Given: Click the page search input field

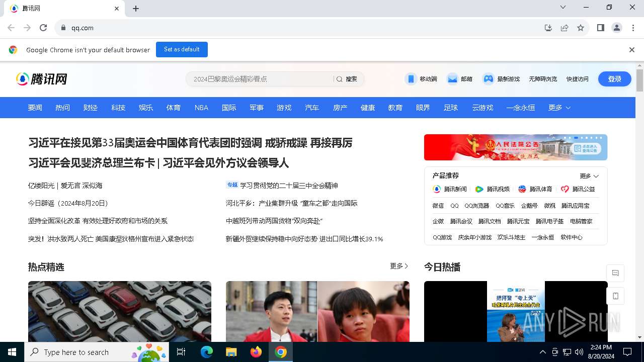Looking at the screenshot, I should [x=259, y=79].
